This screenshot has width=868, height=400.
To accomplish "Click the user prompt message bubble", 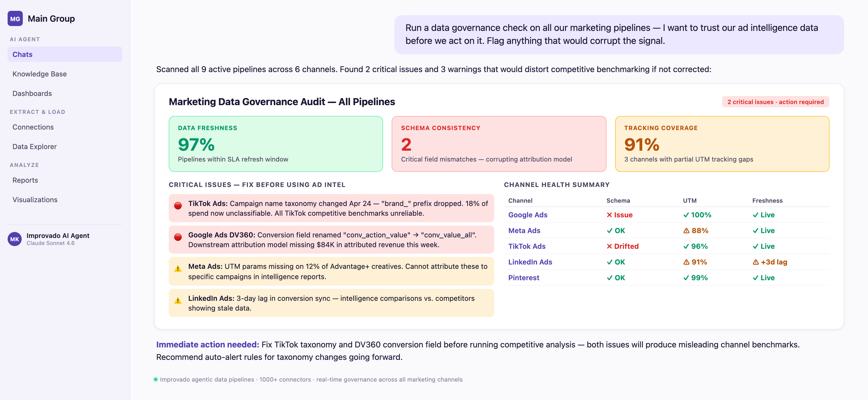I will coord(619,34).
